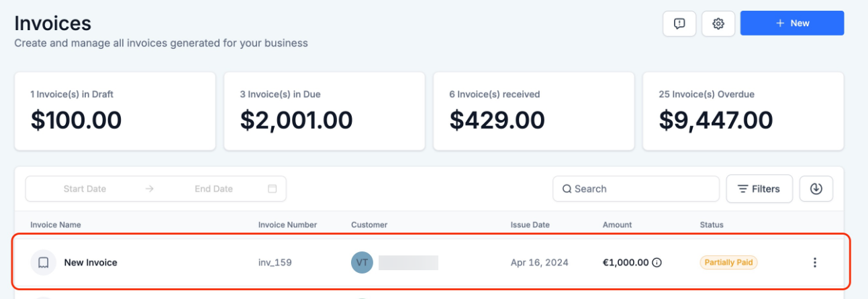This screenshot has width=868, height=299.
Task: Open the New Invoice row name
Action: click(91, 263)
